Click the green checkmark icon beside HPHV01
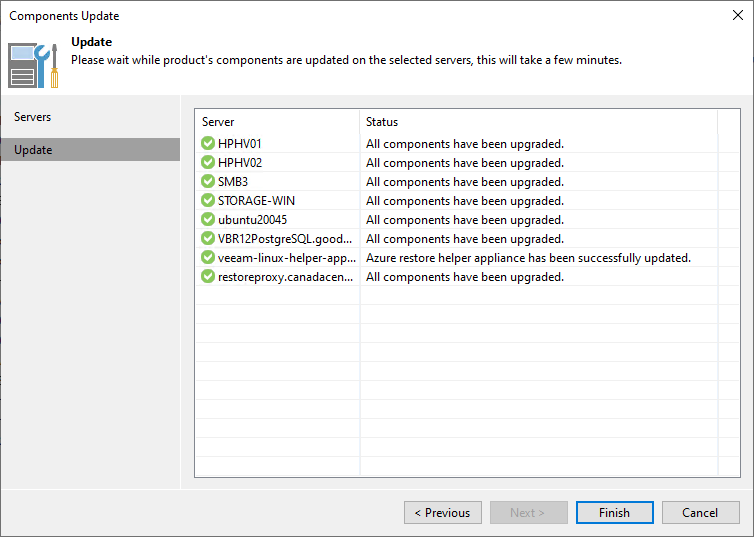 (208, 143)
